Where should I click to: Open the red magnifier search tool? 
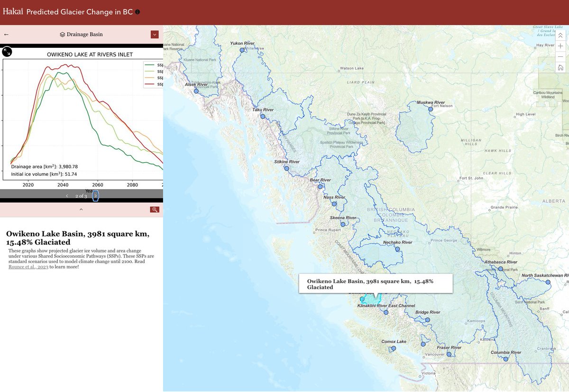point(155,209)
